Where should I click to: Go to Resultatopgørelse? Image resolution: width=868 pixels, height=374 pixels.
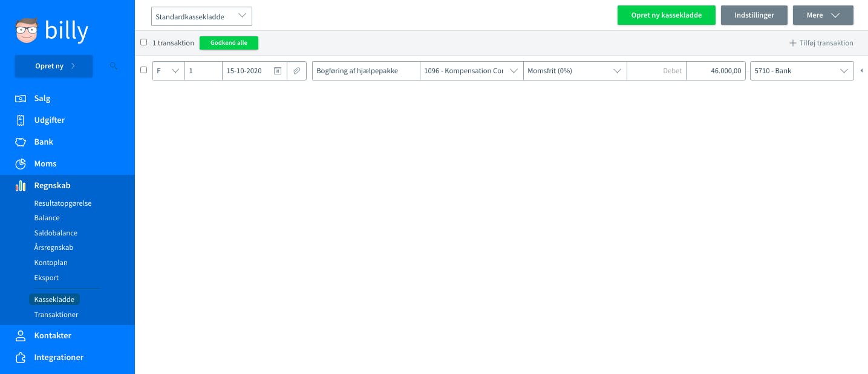[63, 203]
